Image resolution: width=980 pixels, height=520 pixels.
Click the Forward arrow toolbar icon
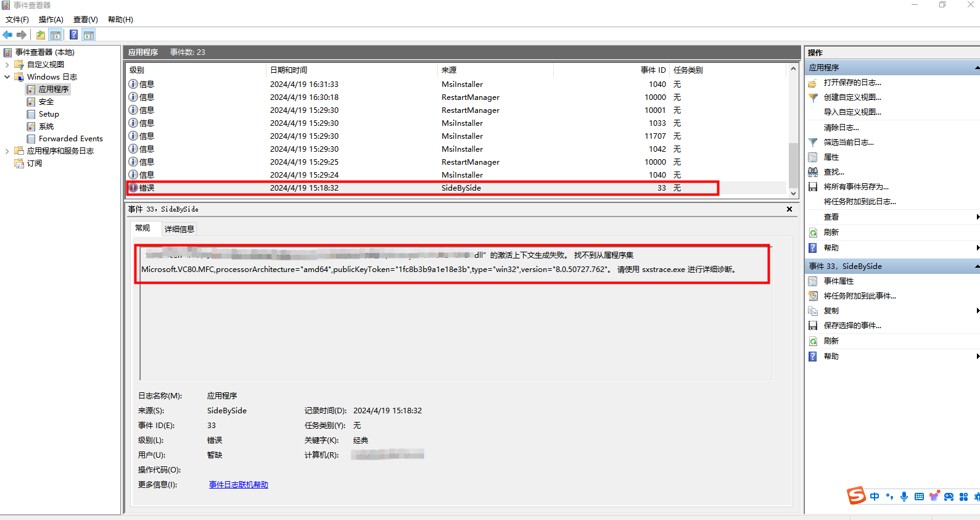pos(22,35)
